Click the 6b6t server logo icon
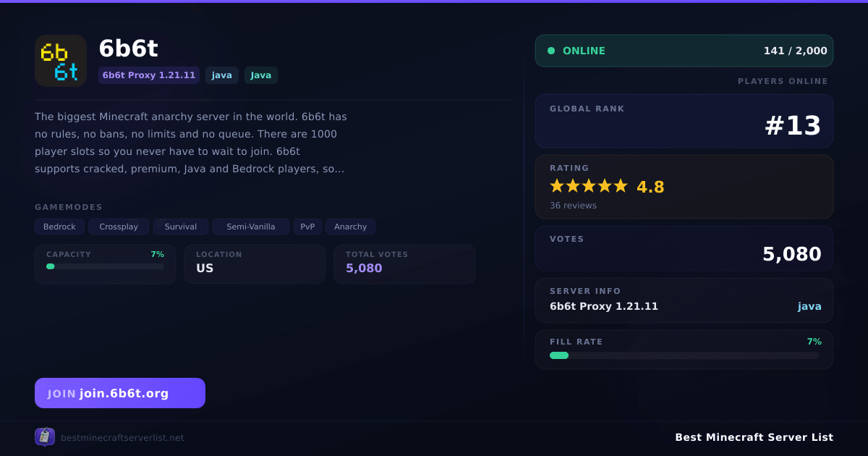Screen dimensions: 868x456 (61, 61)
